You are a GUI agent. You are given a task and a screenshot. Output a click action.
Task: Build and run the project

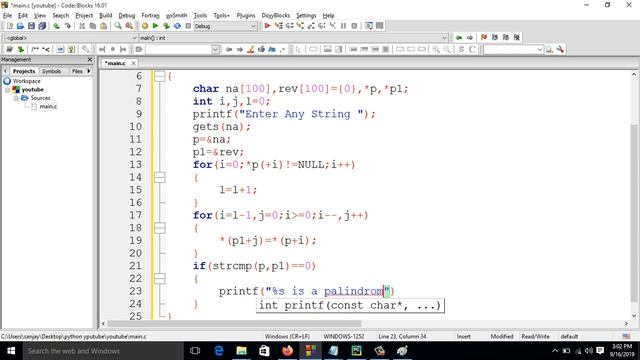point(166,26)
